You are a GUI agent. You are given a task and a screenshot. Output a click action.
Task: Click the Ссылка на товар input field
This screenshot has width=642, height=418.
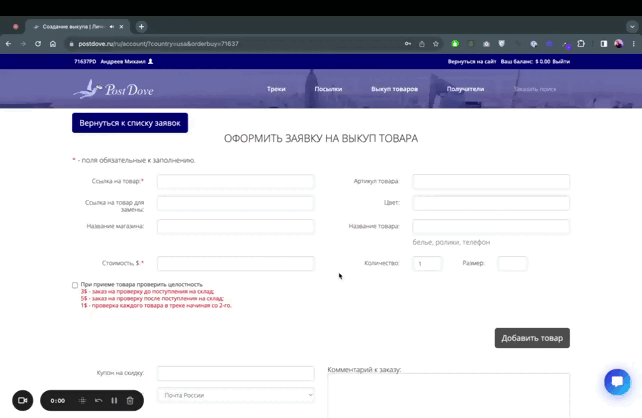[236, 182]
